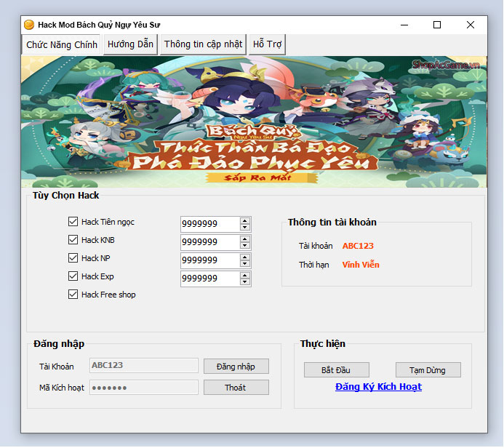
Task: Click the Bắt Đầu button
Action: pos(336,370)
